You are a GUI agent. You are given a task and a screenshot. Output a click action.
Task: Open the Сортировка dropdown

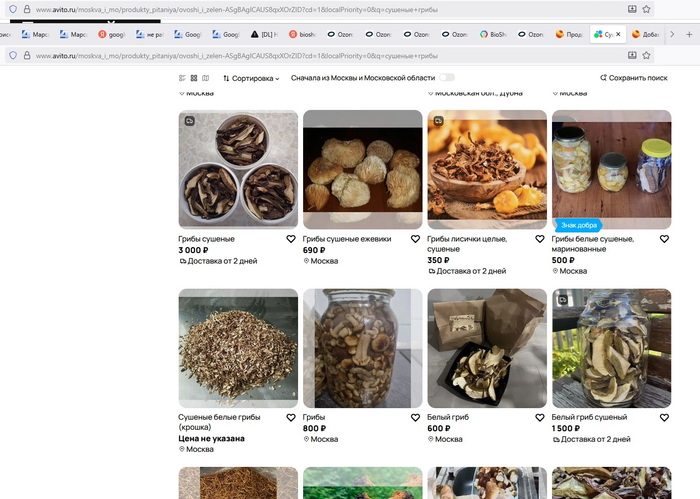pyautogui.click(x=251, y=78)
